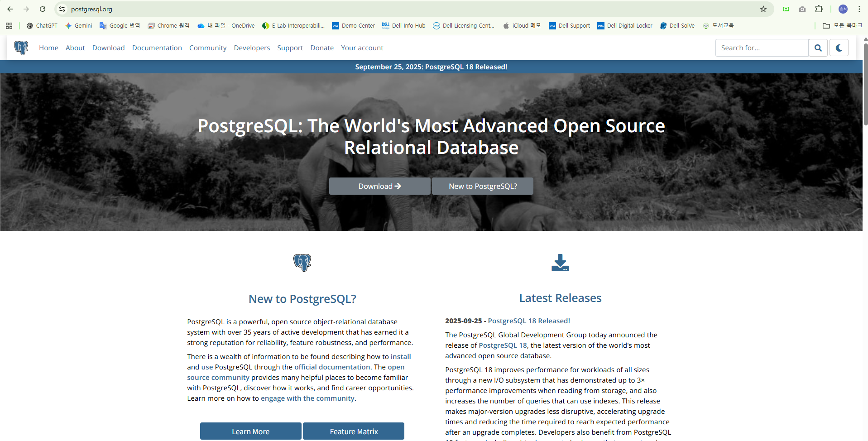Open the Chrome 원격 bookmark
The image size is (868, 441).
tap(169, 26)
